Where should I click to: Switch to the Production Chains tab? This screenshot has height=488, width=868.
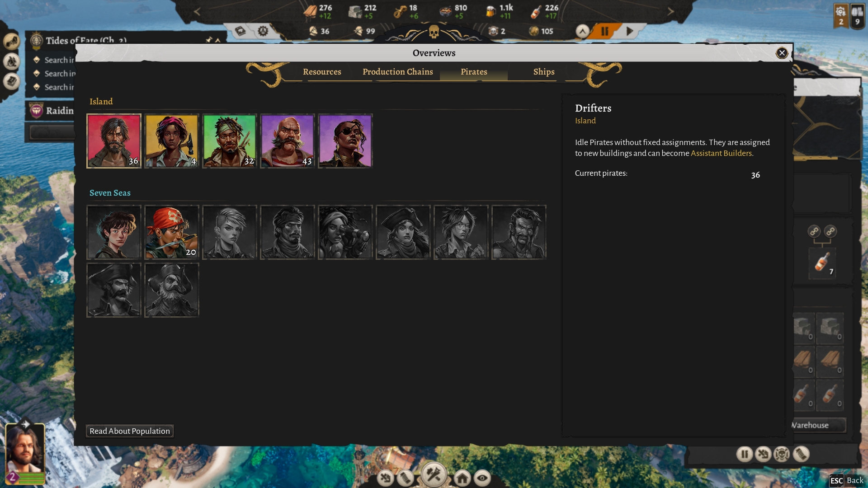(398, 72)
